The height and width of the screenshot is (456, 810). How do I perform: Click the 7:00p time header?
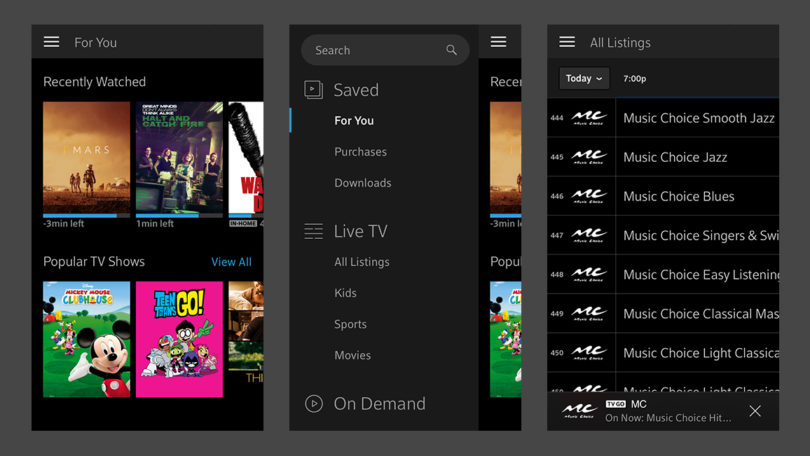click(634, 78)
